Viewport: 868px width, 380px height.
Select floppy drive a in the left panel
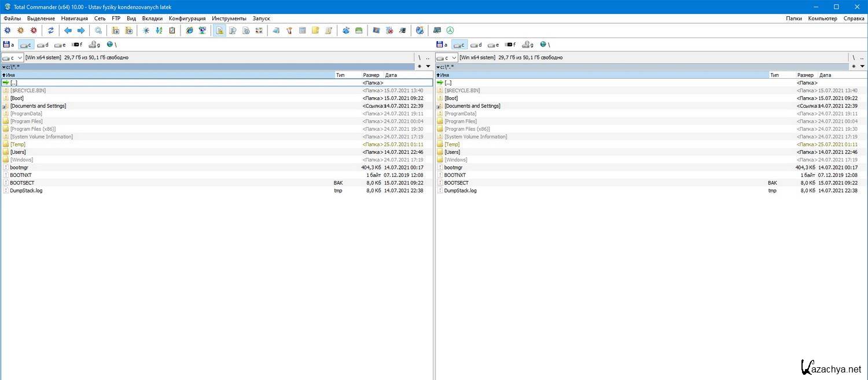(x=9, y=45)
